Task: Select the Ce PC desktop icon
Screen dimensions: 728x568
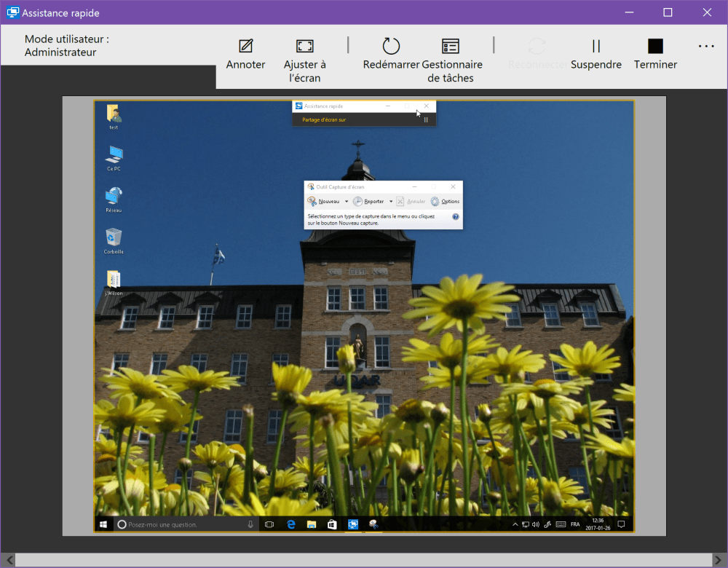Action: tap(114, 154)
